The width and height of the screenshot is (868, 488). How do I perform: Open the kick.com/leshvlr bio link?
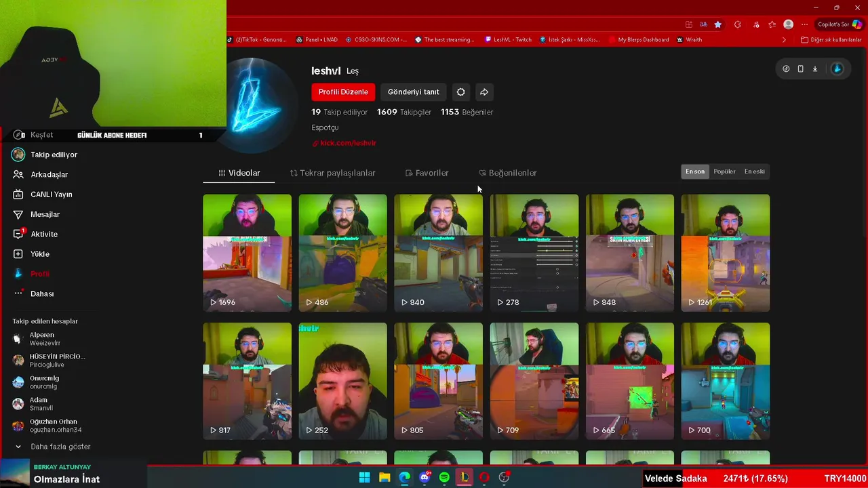[x=344, y=143]
